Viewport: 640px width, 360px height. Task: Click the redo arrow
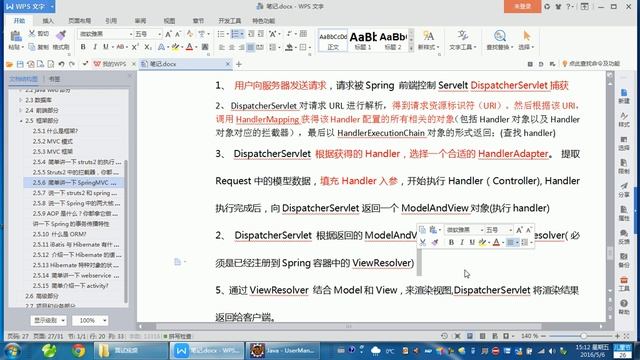(72, 64)
